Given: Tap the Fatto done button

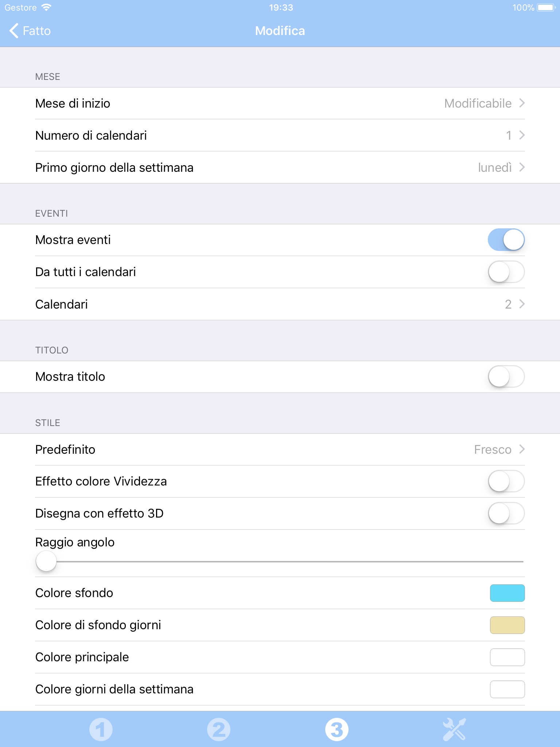Looking at the screenshot, I should point(36,31).
